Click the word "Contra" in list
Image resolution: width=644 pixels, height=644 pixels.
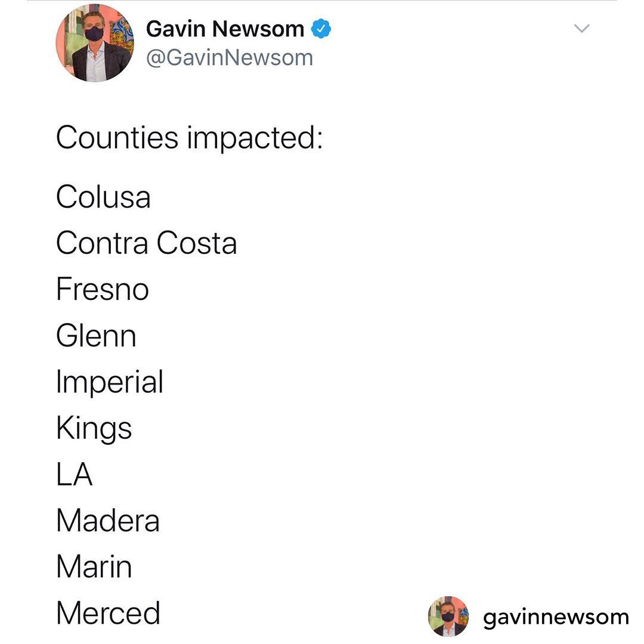(x=102, y=243)
